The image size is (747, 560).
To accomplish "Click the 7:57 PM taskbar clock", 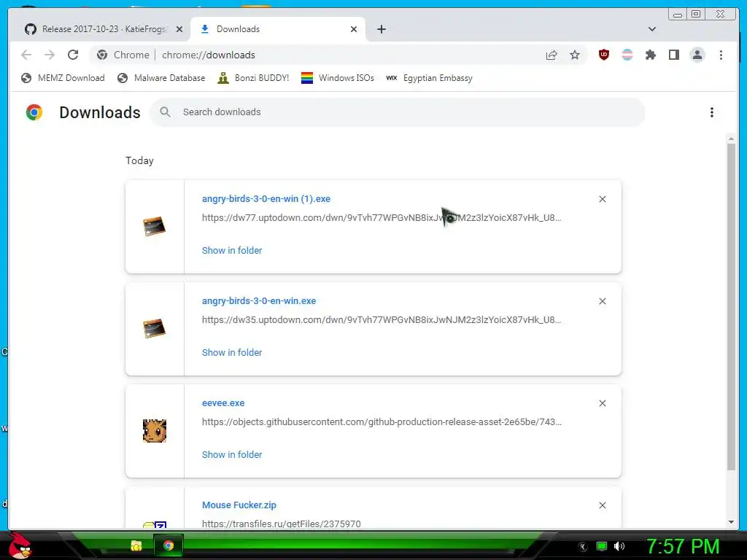I will coord(683,546).
